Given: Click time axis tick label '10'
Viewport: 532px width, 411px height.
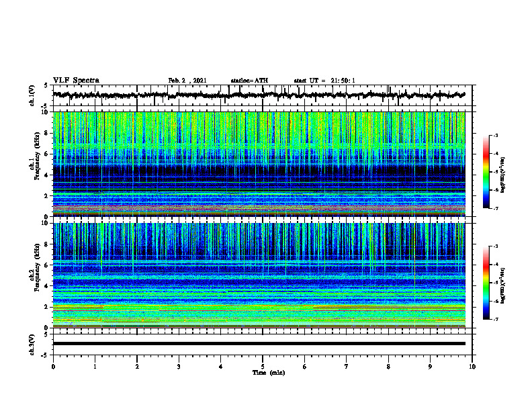Looking at the screenshot, I should (x=472, y=367).
